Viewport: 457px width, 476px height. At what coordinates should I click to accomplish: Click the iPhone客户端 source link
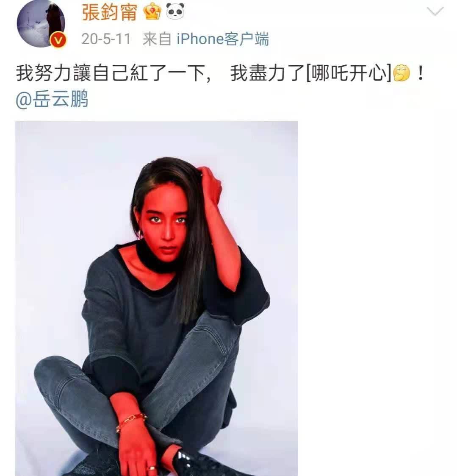[x=223, y=39]
